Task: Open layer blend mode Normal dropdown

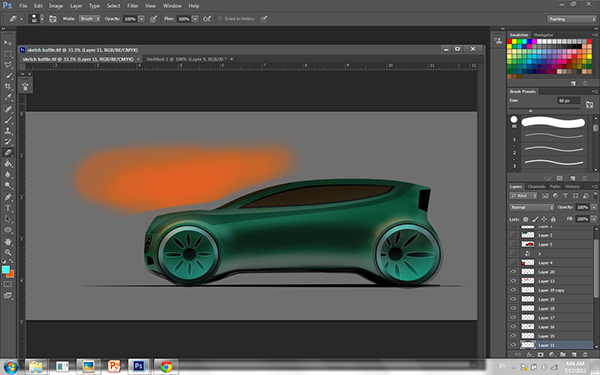Action: click(532, 207)
